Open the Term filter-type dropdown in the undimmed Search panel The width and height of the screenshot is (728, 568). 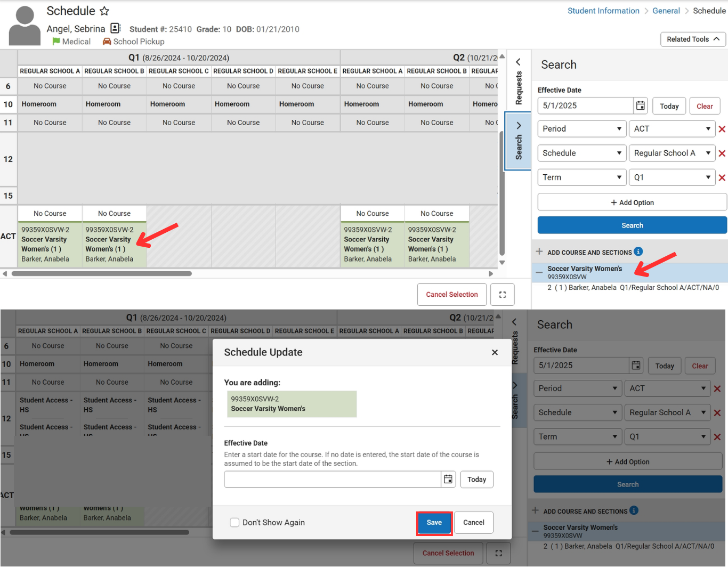click(x=582, y=177)
